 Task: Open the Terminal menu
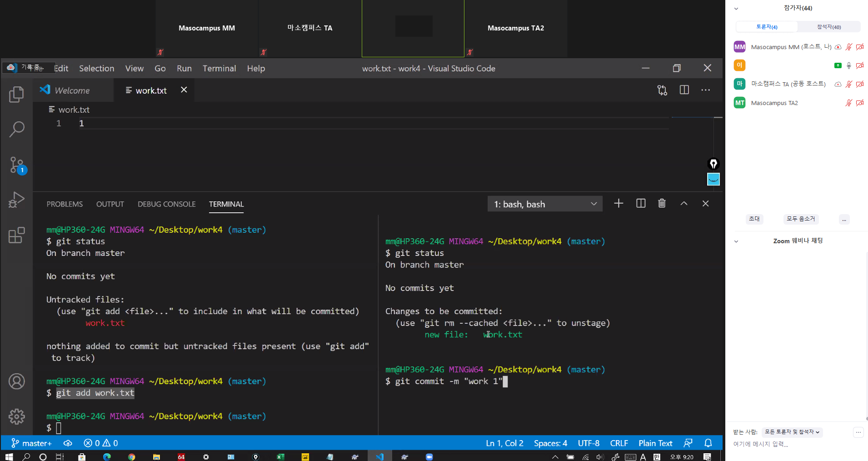click(219, 69)
